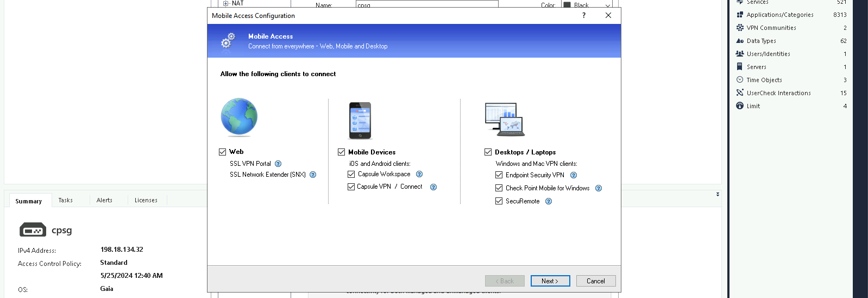Click help icon beside SSL Network Extender
Screen dimensions: 868x298
(x=313, y=175)
